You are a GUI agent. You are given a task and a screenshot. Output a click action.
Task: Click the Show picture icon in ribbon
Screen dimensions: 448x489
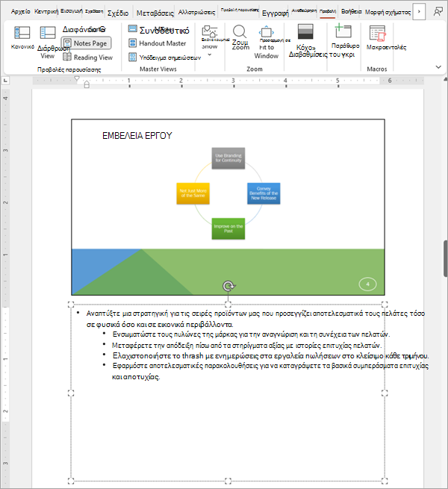[x=209, y=32]
